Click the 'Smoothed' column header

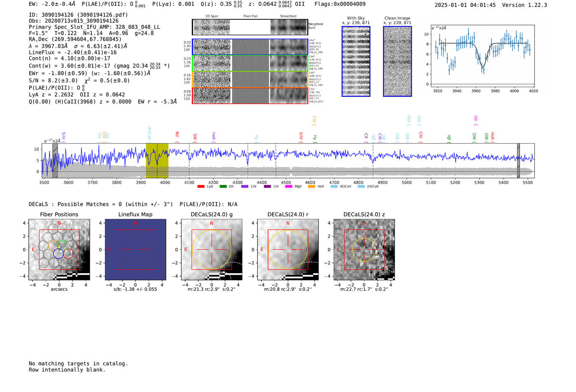tap(288, 16)
